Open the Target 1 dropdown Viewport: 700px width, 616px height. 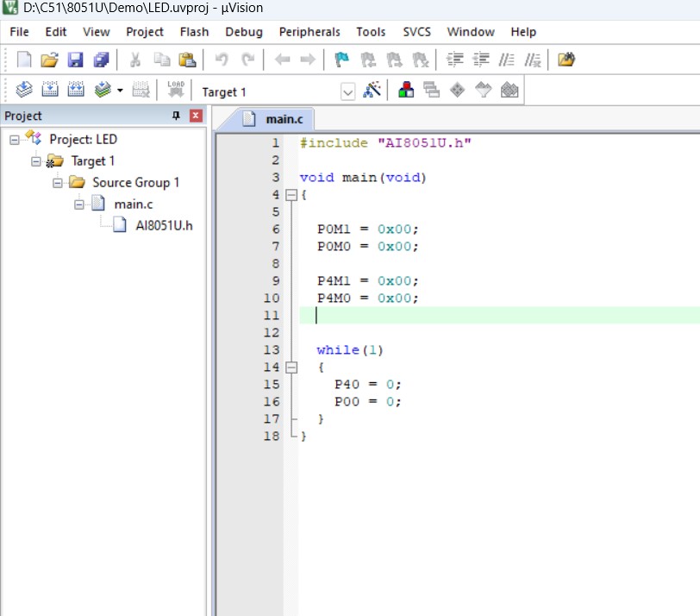click(x=347, y=92)
